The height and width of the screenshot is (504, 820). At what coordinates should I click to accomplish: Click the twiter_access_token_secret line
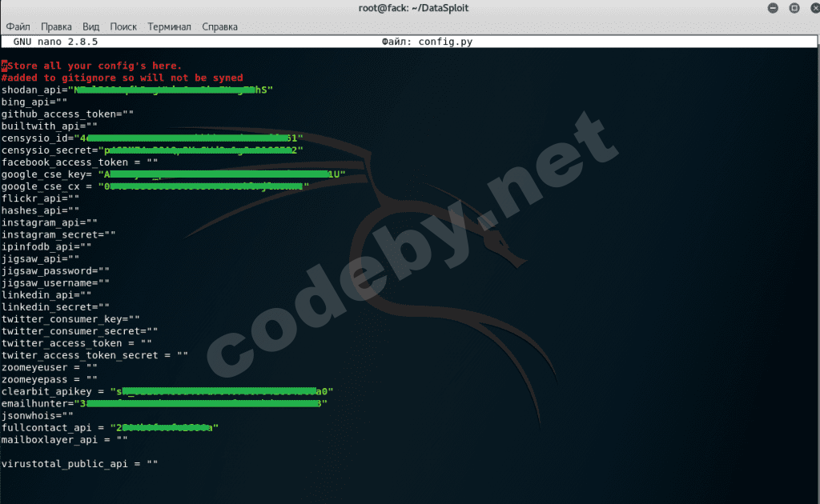[x=94, y=355]
